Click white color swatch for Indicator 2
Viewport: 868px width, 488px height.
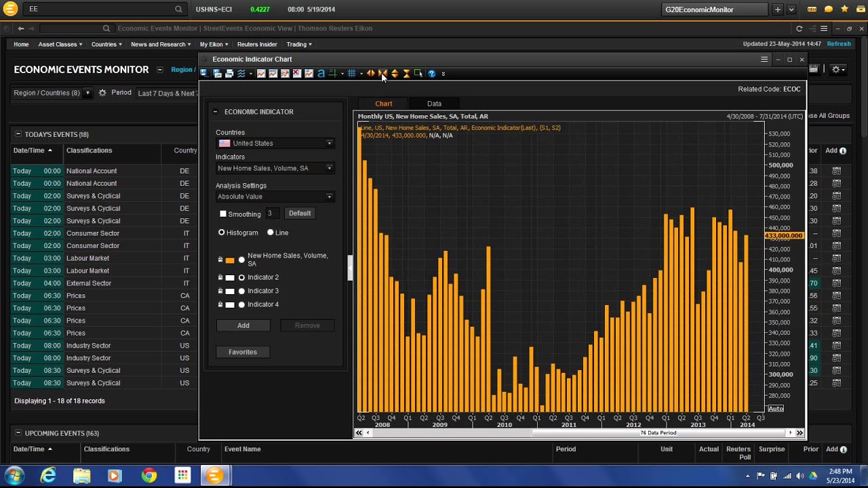click(x=230, y=277)
